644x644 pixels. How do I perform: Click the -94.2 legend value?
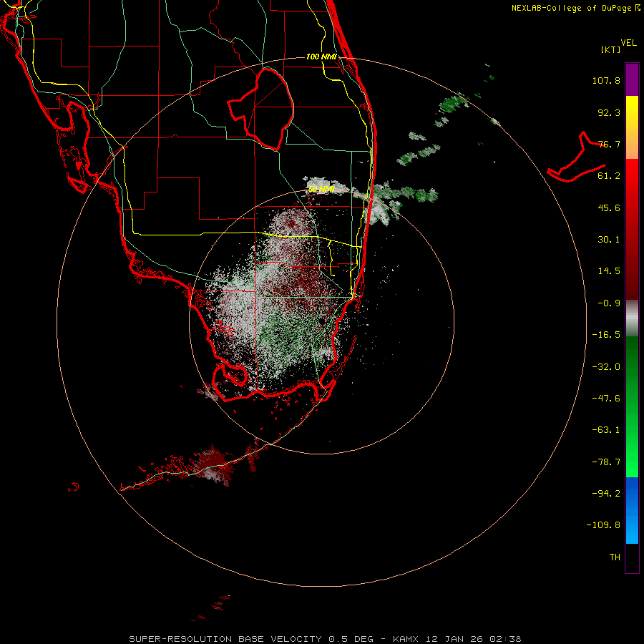coord(606,493)
